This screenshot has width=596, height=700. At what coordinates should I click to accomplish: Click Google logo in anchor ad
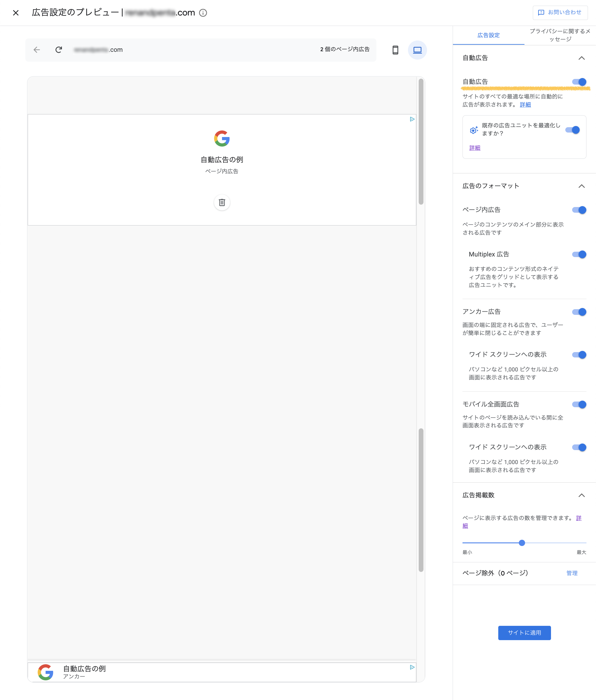pos(46,672)
